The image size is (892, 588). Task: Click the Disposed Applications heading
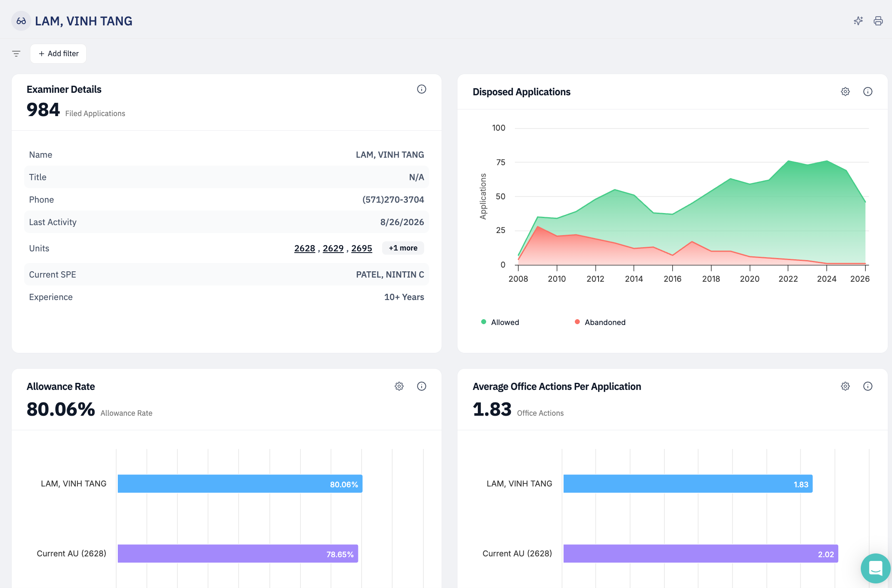(522, 92)
